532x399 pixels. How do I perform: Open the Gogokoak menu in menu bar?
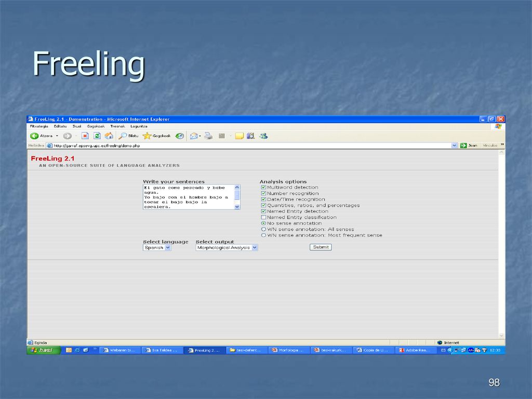pos(96,126)
